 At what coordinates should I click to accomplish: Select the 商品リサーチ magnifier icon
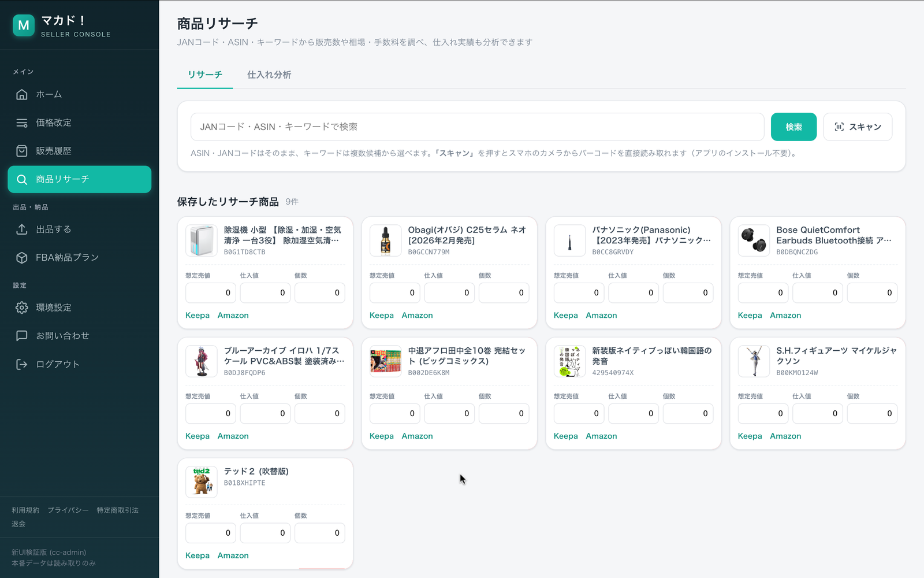(x=22, y=179)
